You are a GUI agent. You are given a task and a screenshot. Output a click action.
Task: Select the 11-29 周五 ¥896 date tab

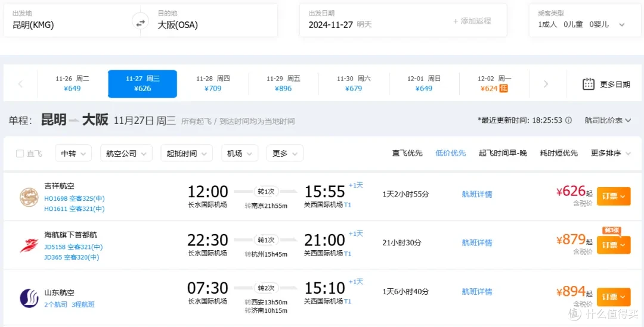pyautogui.click(x=283, y=84)
